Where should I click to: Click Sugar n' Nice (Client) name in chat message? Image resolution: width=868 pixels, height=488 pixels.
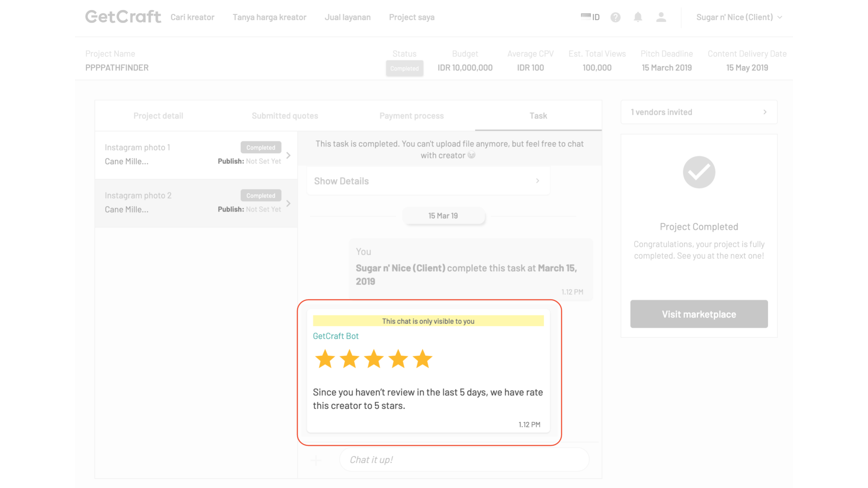[x=400, y=268]
